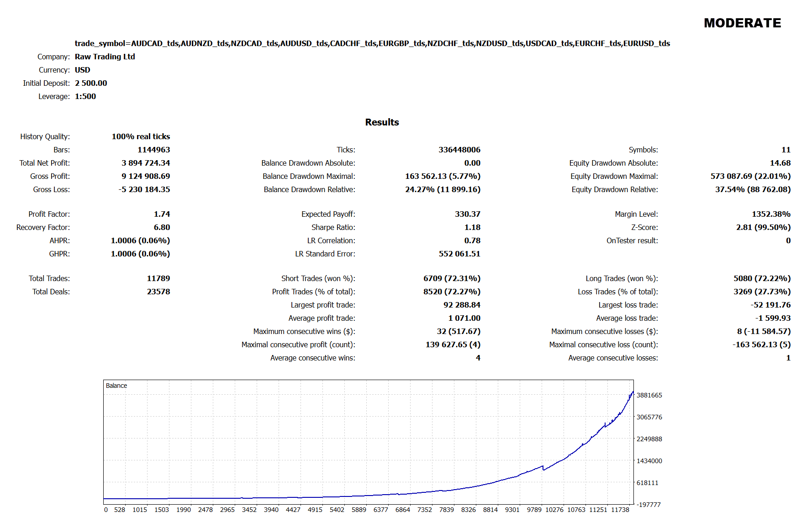Click the Results section heading
The image size is (812, 522).
coord(382,122)
